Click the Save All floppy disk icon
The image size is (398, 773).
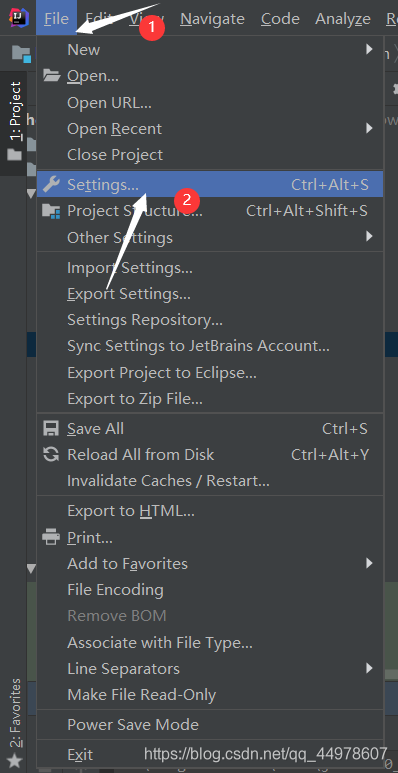51,428
